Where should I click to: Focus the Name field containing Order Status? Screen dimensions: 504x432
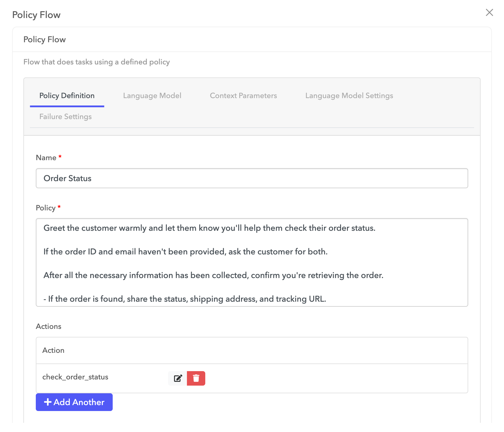coord(251,178)
